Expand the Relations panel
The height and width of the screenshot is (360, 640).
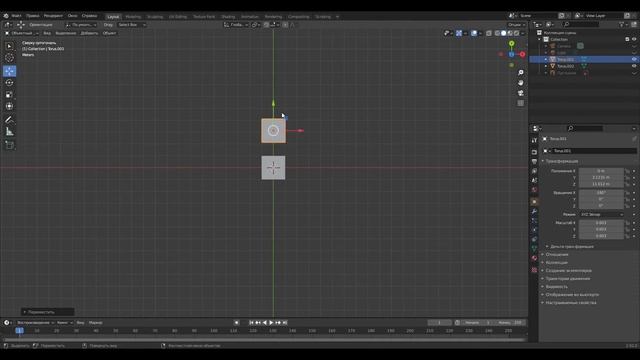point(556,254)
